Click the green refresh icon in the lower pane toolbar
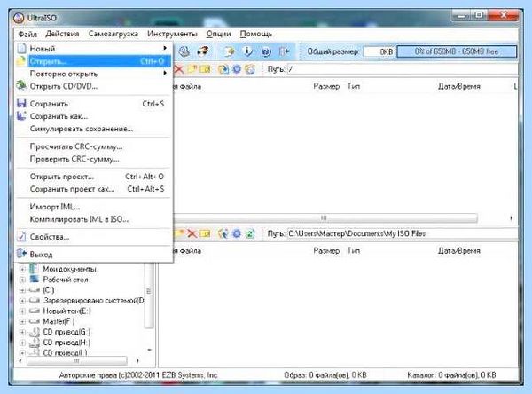Image resolution: width=532 pixels, height=394 pixels. tap(250, 233)
